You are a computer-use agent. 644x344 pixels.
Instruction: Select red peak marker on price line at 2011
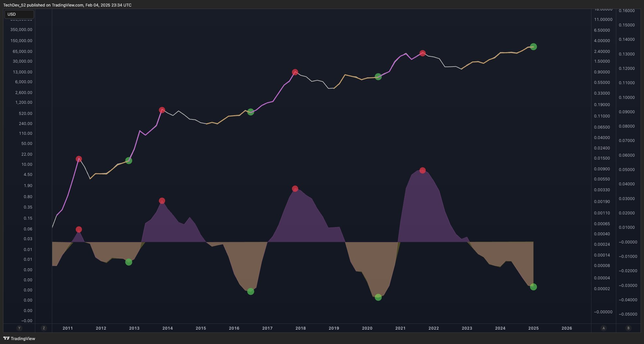(x=79, y=159)
